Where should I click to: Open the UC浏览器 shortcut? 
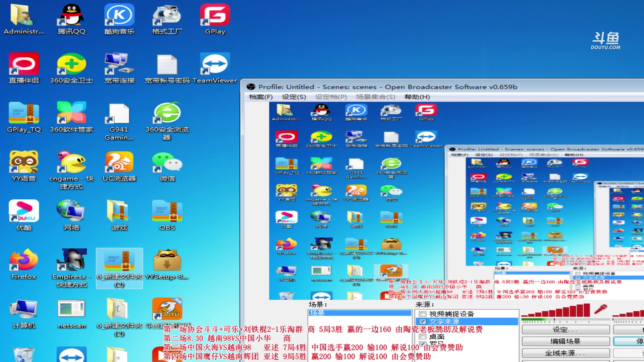pyautogui.click(x=119, y=166)
